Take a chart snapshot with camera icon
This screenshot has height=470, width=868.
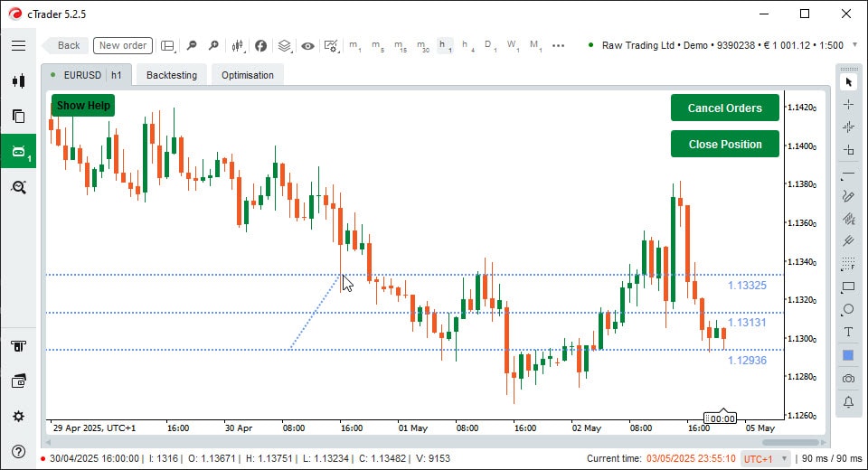[x=848, y=378]
